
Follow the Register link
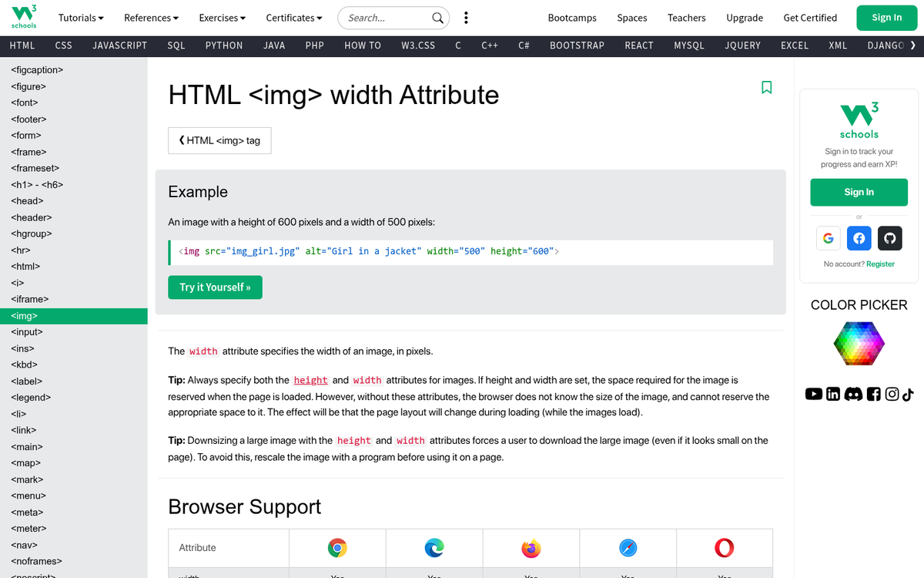(x=880, y=264)
